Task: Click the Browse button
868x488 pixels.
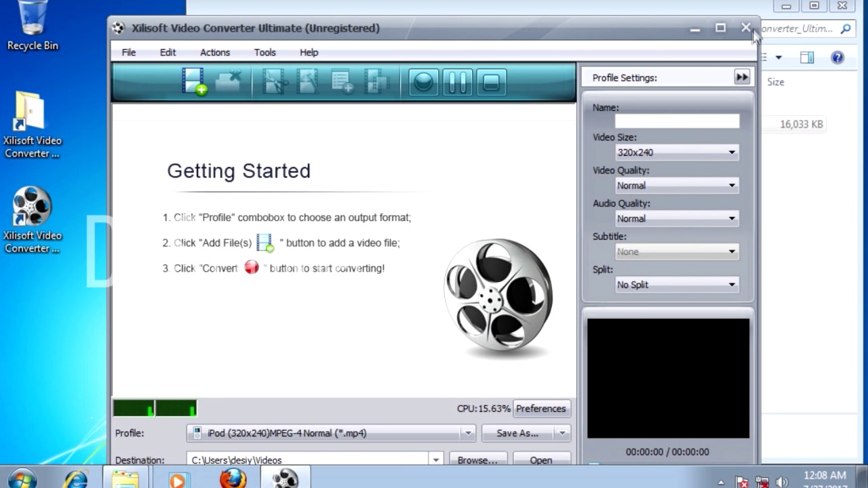Action: coord(477,460)
